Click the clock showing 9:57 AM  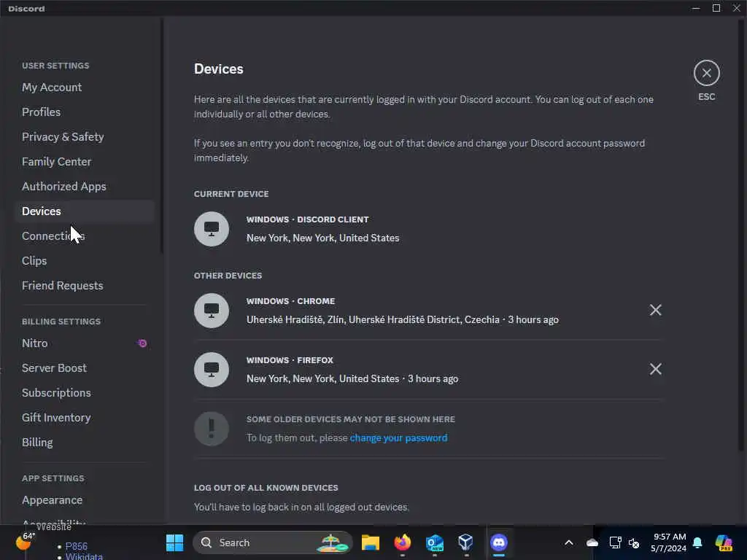click(669, 542)
